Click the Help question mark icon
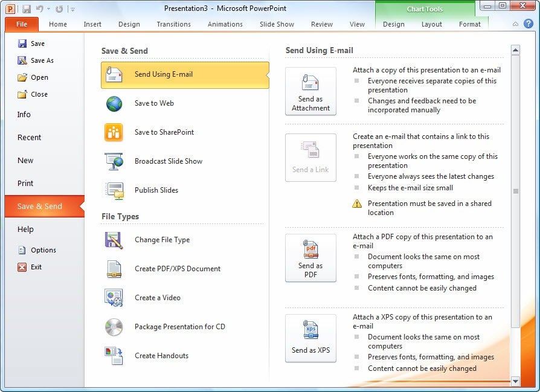Screen dimensions: 540x392 (x=529, y=24)
